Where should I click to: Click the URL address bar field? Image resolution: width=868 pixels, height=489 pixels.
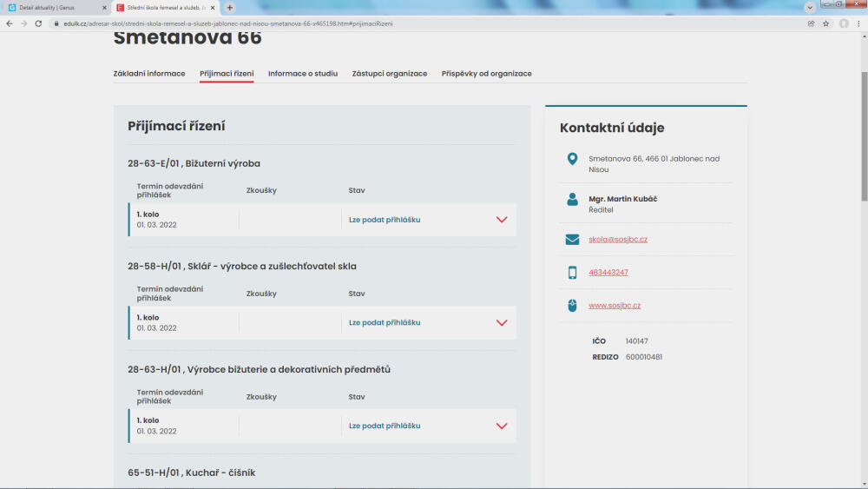pyautogui.click(x=426, y=23)
